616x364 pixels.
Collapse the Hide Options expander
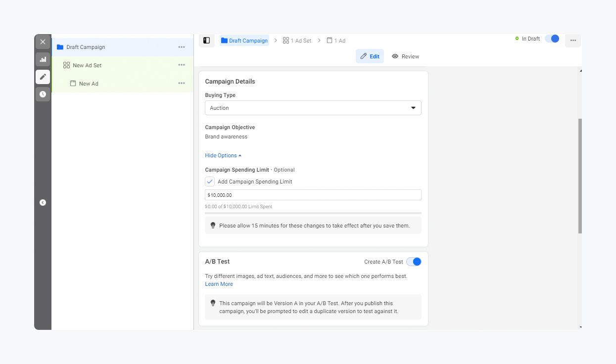click(223, 155)
